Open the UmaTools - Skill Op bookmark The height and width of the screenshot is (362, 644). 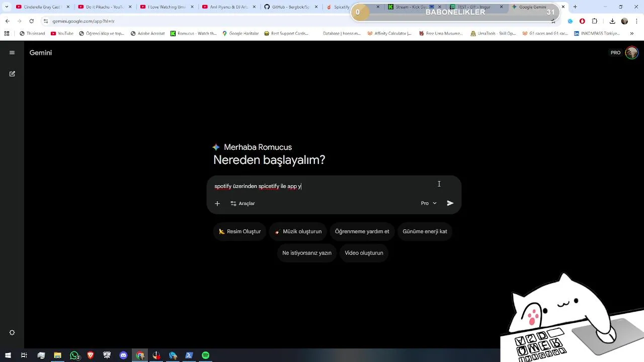(493, 34)
